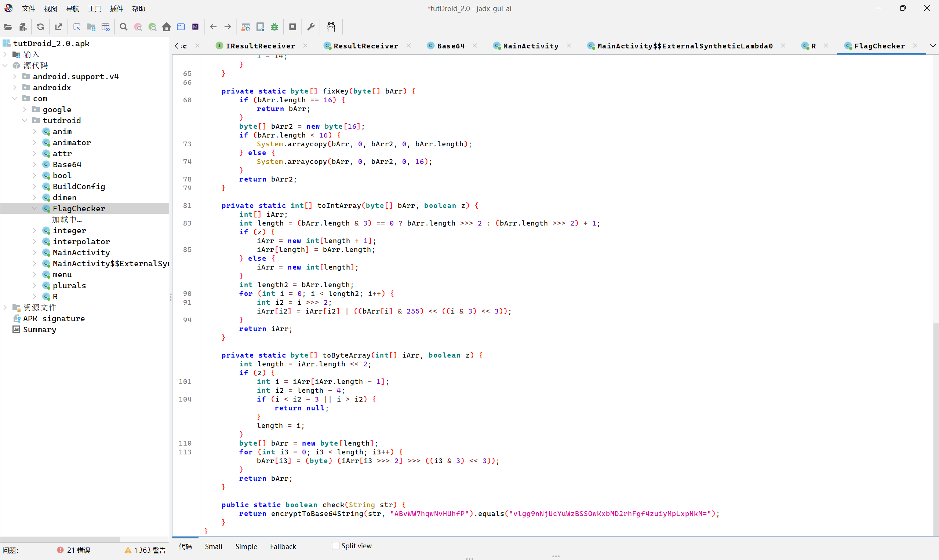Open the green bug debugger icon
This screenshot has height=560, width=939.
(274, 27)
